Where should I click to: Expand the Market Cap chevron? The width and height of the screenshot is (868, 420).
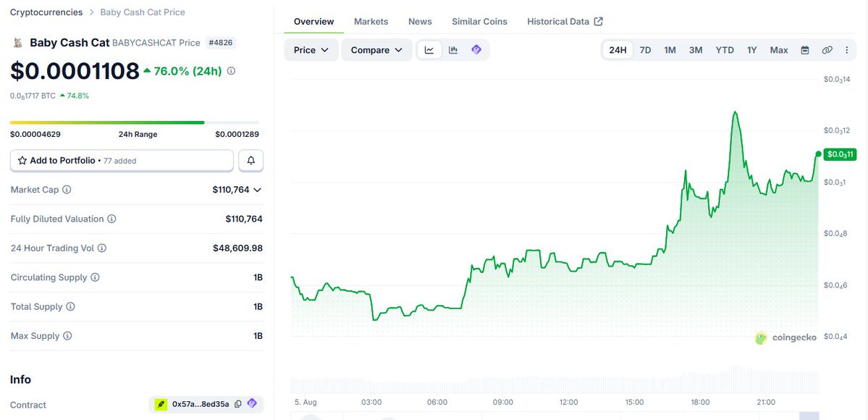258,190
